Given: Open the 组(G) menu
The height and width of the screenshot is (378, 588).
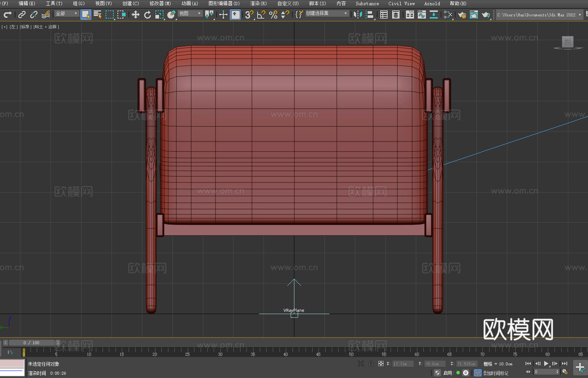Looking at the screenshot, I should (x=79, y=3).
